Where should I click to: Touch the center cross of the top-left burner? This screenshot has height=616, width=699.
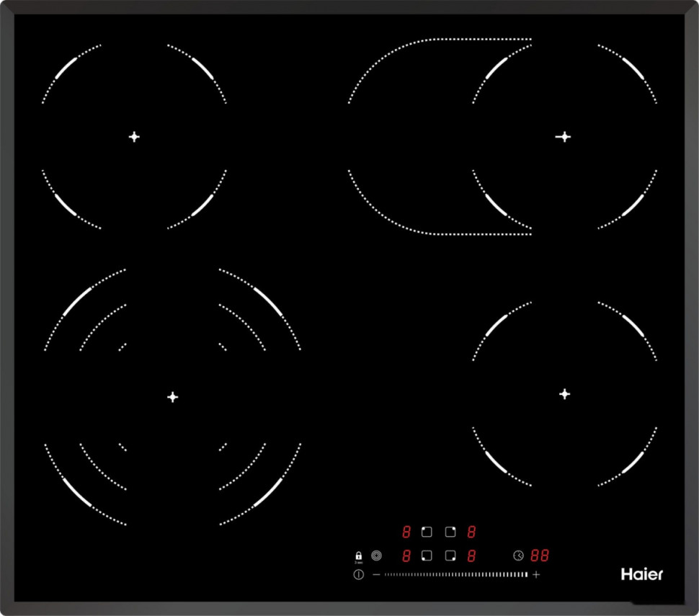pyautogui.click(x=134, y=136)
